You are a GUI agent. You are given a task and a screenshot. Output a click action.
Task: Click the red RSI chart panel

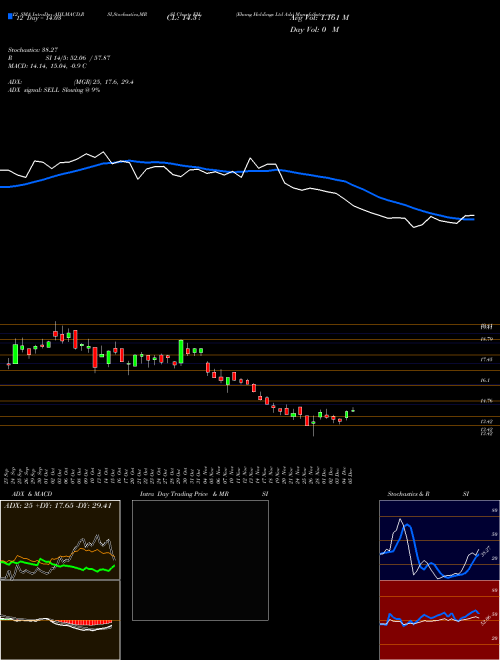[439, 620]
